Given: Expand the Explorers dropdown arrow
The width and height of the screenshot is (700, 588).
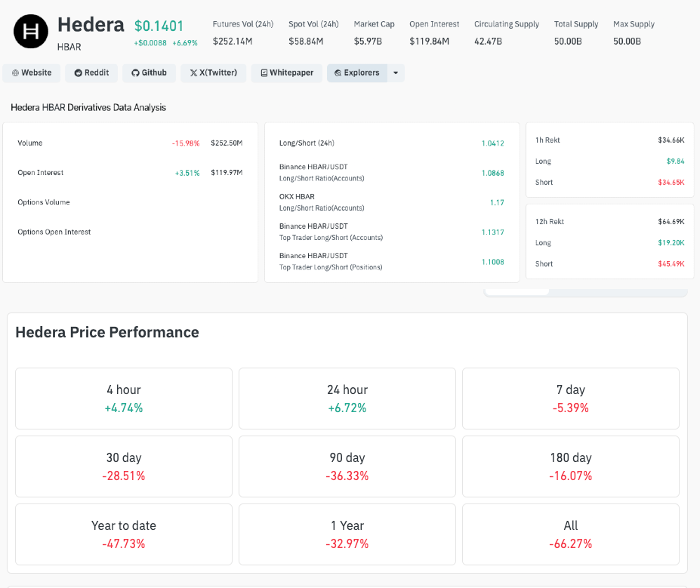Looking at the screenshot, I should (395, 72).
